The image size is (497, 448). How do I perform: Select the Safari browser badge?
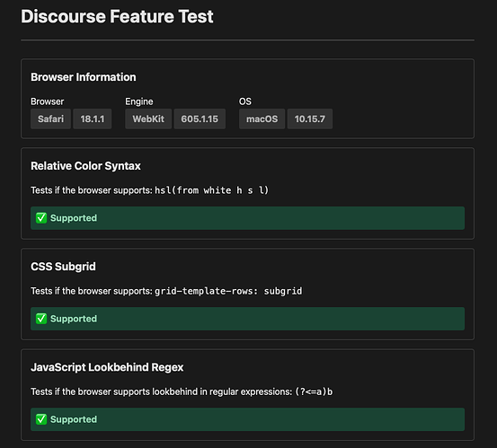click(x=50, y=119)
